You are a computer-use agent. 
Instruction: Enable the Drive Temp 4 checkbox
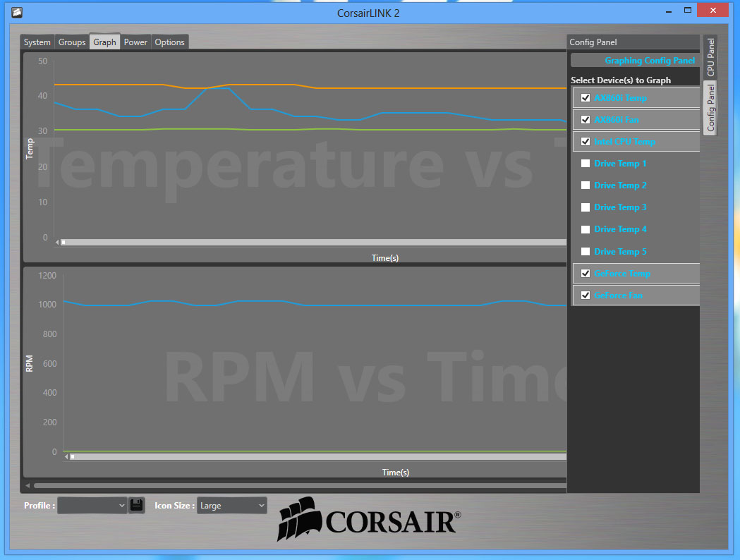click(586, 229)
